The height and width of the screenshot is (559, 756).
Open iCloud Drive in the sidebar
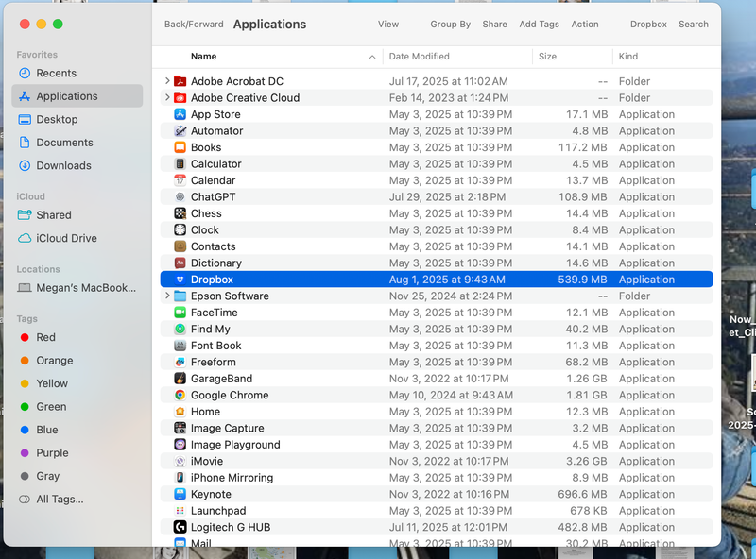click(66, 239)
